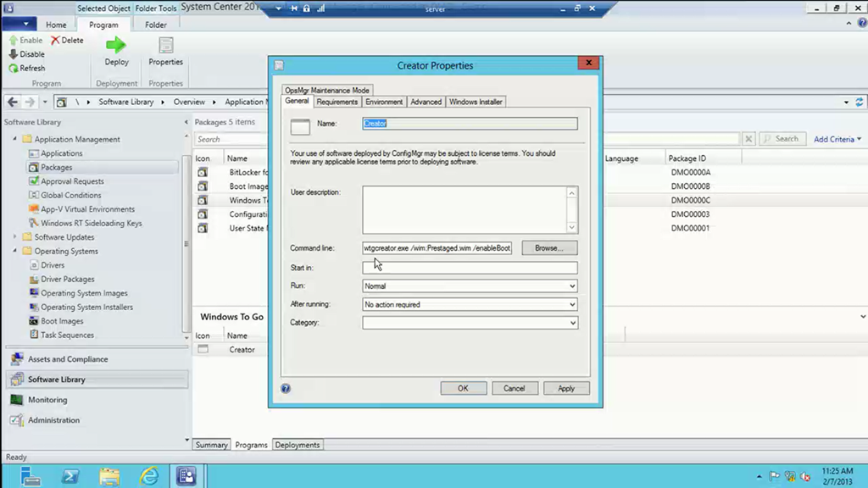
Task: Click the dialog help question mark icon
Action: pyautogui.click(x=286, y=388)
